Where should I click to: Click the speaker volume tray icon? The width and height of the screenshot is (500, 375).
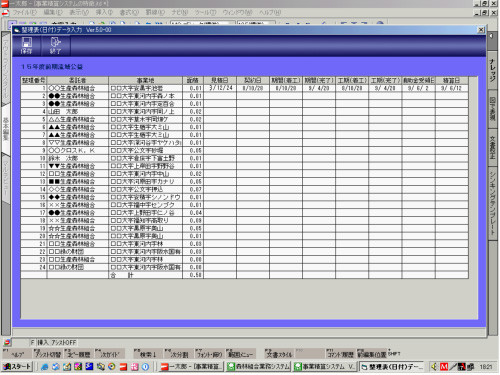434,367
